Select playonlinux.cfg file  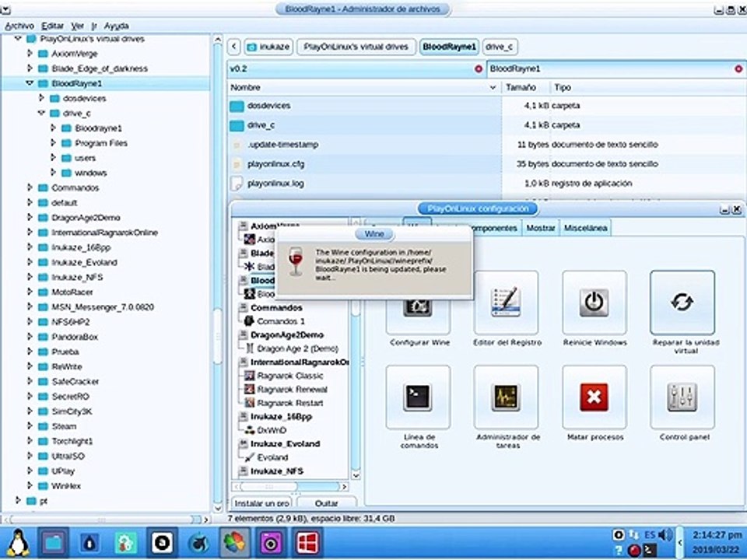tap(275, 164)
